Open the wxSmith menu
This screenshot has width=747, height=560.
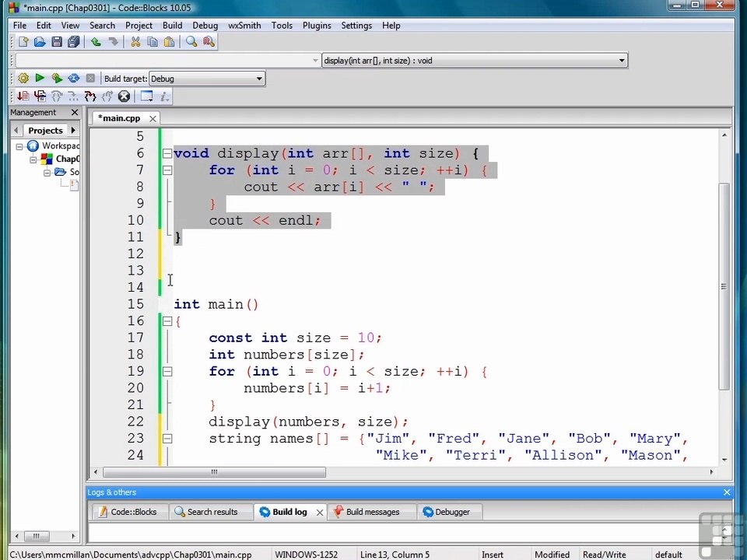244,25
